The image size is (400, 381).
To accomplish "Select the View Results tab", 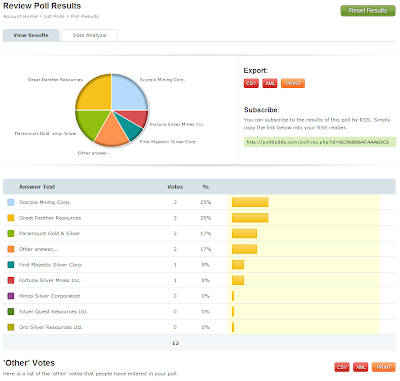I will click(x=31, y=35).
